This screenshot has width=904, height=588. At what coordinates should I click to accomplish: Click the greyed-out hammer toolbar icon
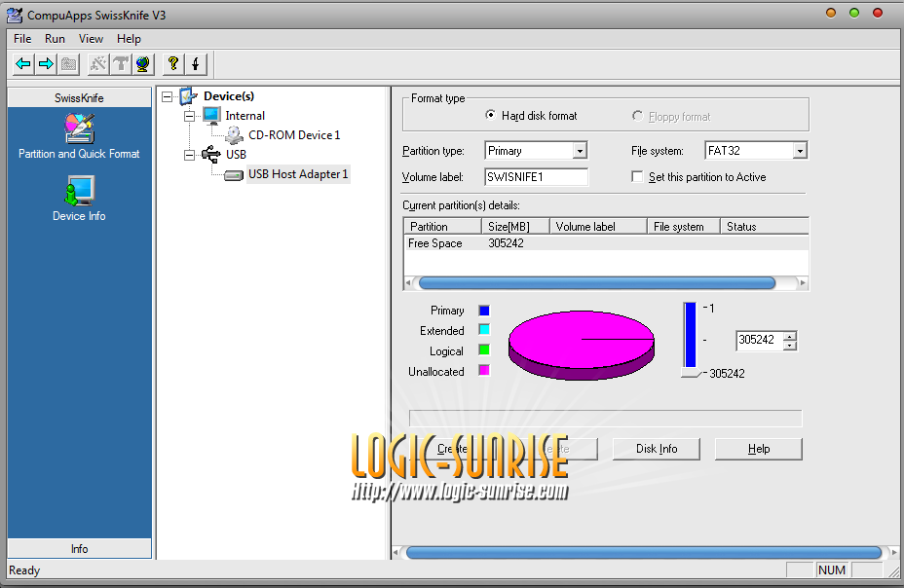coord(121,63)
